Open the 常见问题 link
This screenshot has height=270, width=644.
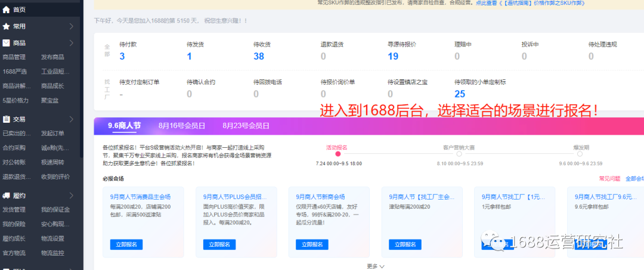[609, 178]
